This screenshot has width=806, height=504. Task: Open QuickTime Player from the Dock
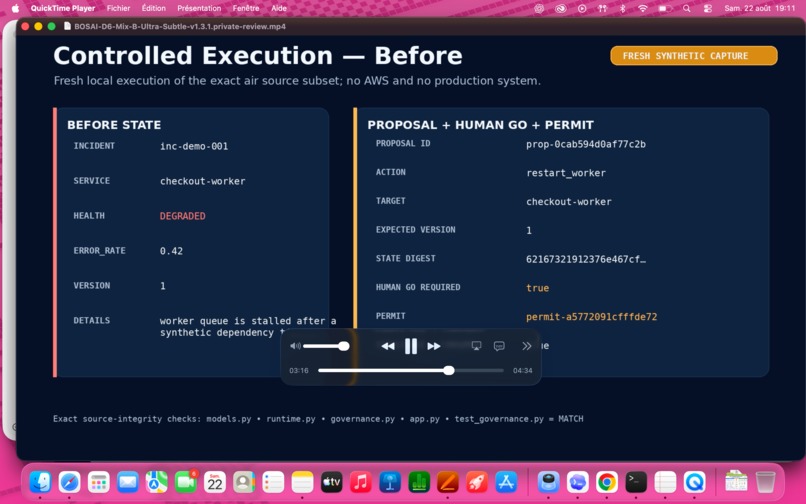tap(694, 482)
